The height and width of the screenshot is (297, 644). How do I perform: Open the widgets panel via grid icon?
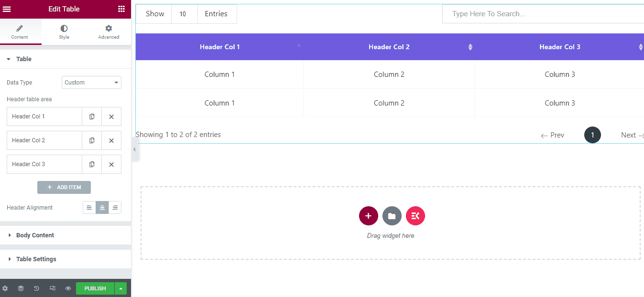[121, 9]
